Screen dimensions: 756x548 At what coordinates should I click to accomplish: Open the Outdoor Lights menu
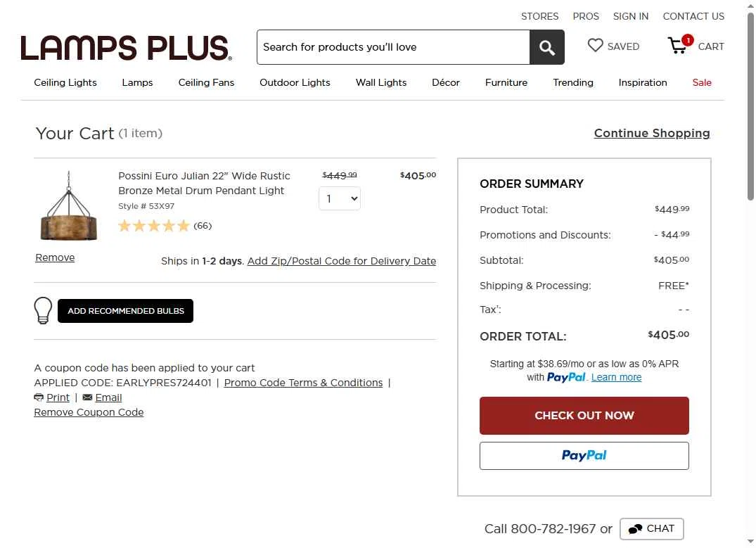(x=295, y=82)
